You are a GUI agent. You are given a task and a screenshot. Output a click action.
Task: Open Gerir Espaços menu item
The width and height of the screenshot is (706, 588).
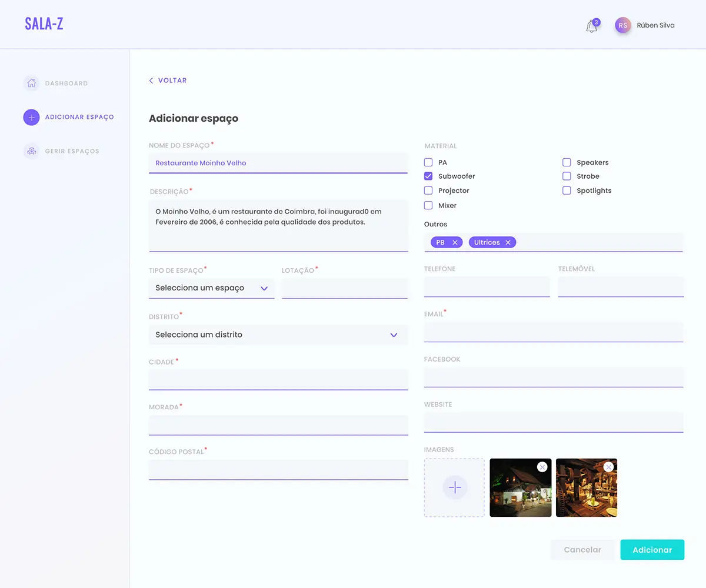72,151
